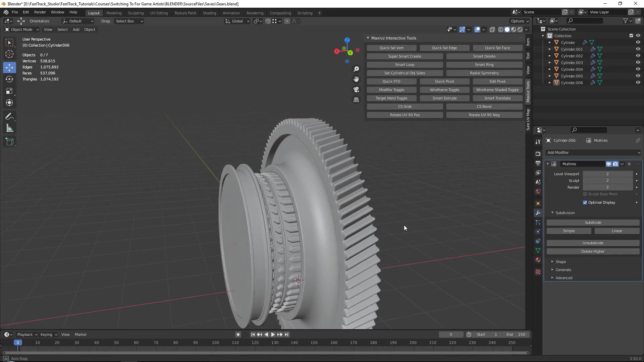This screenshot has width=644, height=362.
Task: Click the End frame 250 field
Action: [x=516, y=335]
